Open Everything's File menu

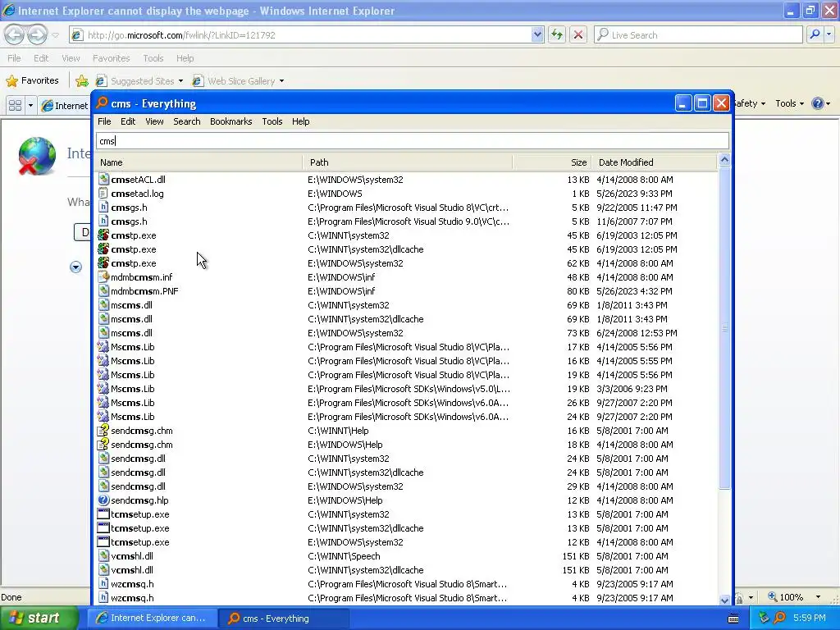pos(104,121)
